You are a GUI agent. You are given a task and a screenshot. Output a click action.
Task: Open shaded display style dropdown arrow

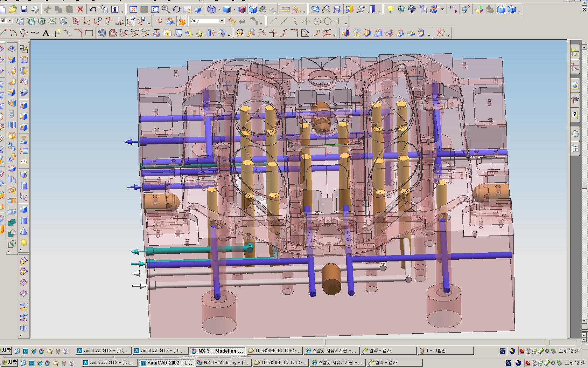coord(234,9)
